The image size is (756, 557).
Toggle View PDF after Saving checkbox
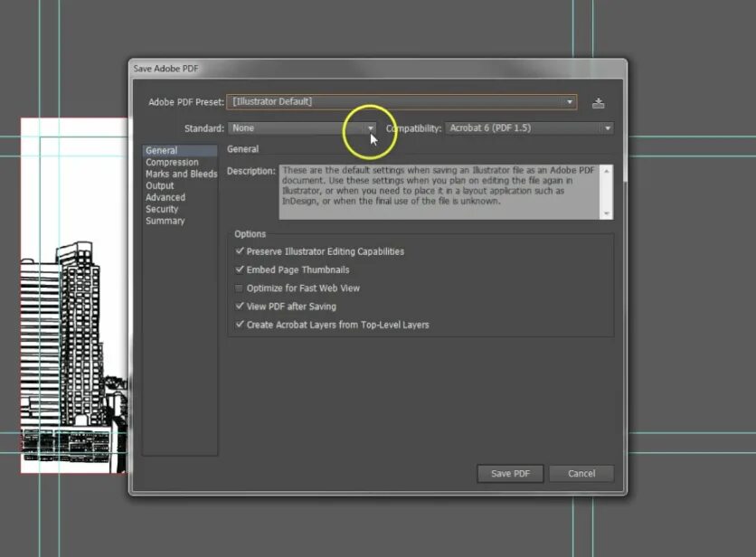pyautogui.click(x=240, y=307)
